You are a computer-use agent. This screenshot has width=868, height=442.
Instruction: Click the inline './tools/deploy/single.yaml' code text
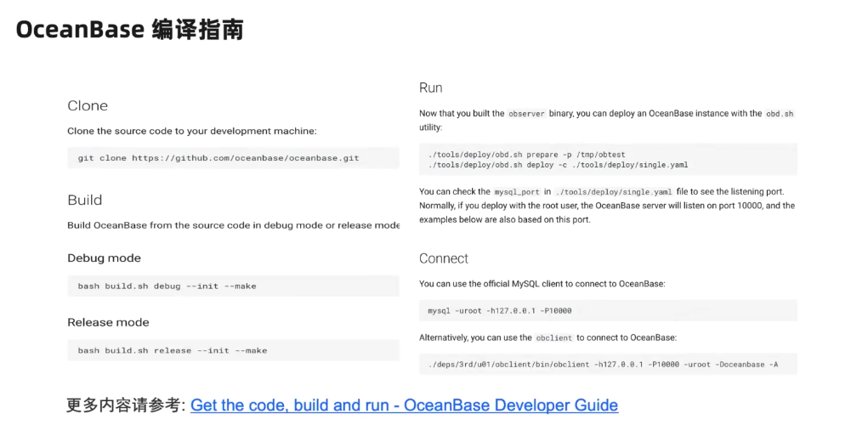[x=613, y=192]
